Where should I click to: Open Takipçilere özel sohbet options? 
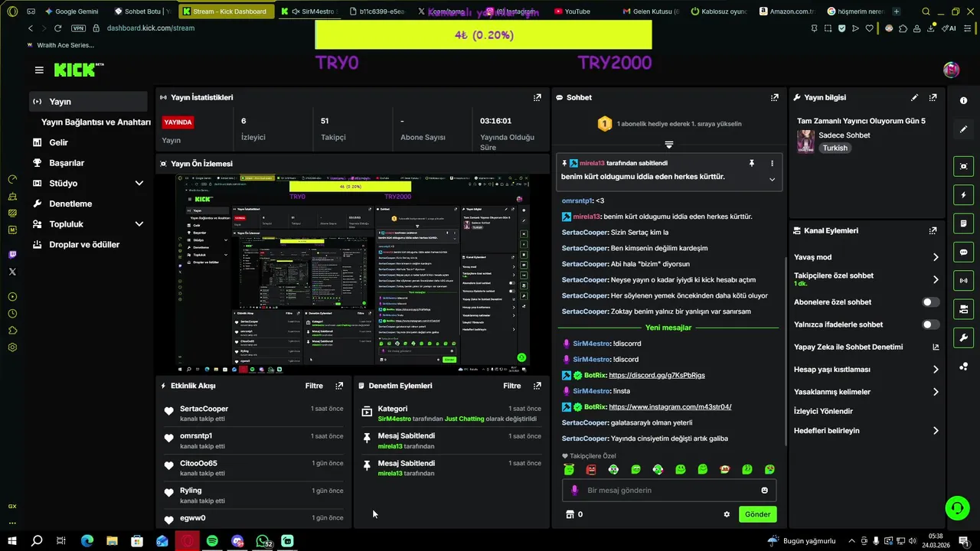tap(866, 279)
